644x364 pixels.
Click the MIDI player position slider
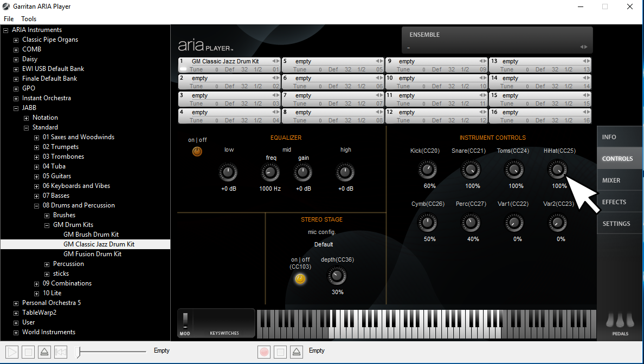point(111,352)
